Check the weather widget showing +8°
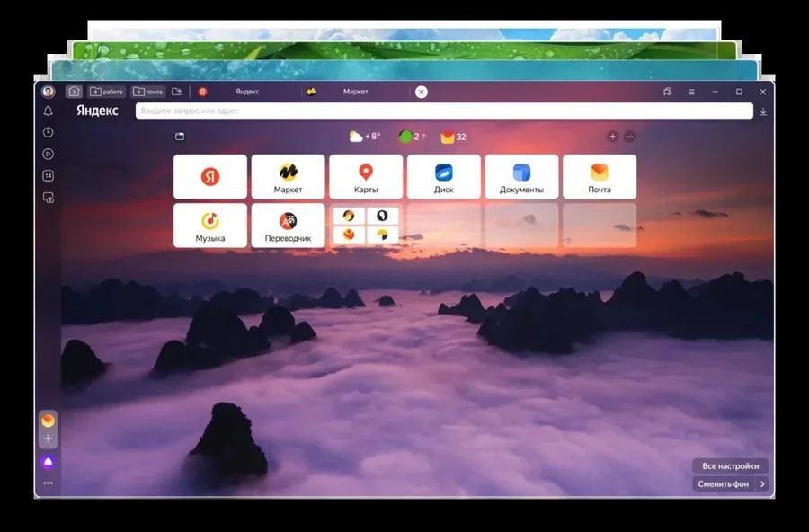The image size is (809, 532). (x=365, y=137)
